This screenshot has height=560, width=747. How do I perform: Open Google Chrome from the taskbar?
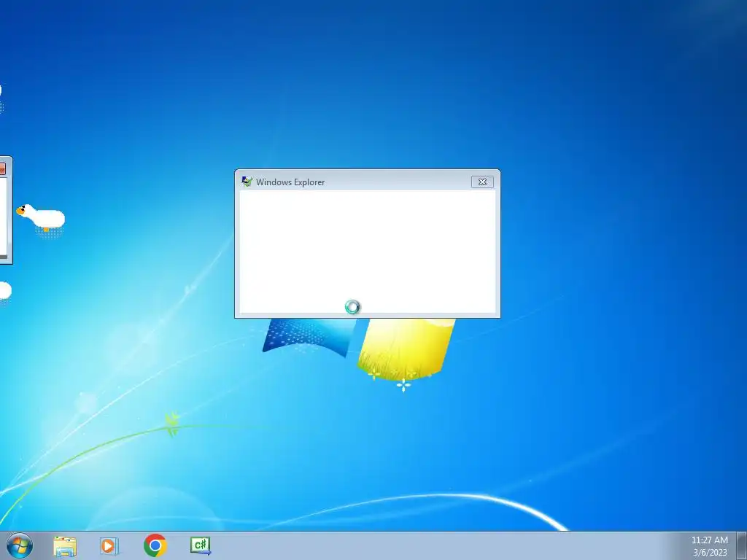point(155,545)
